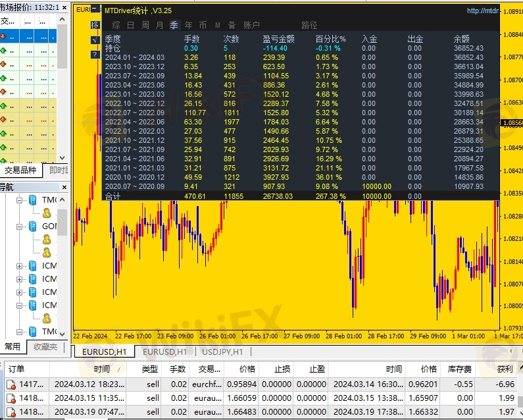This screenshot has width=523, height=420.
Task: Click the Market Watch scroll-down arrow
Action: tap(62, 158)
